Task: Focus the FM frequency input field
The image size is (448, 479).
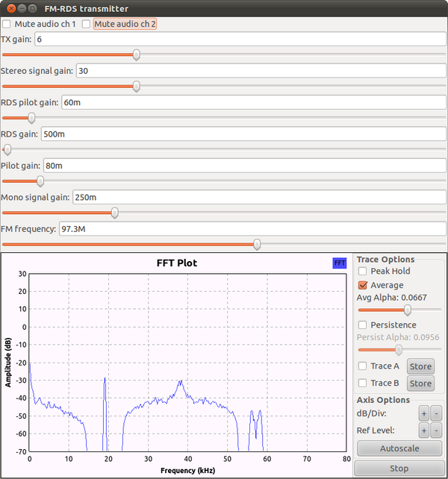Action: (252, 229)
